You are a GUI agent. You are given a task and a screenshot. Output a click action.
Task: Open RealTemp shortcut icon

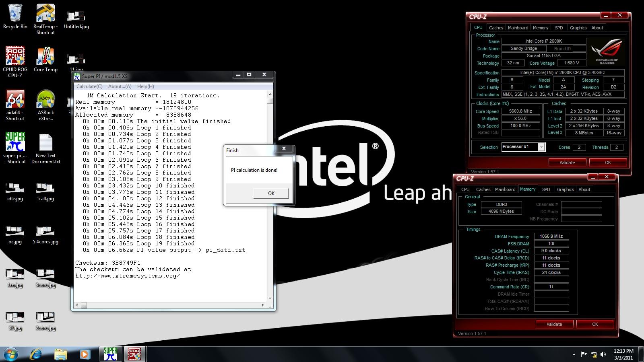[45, 19]
